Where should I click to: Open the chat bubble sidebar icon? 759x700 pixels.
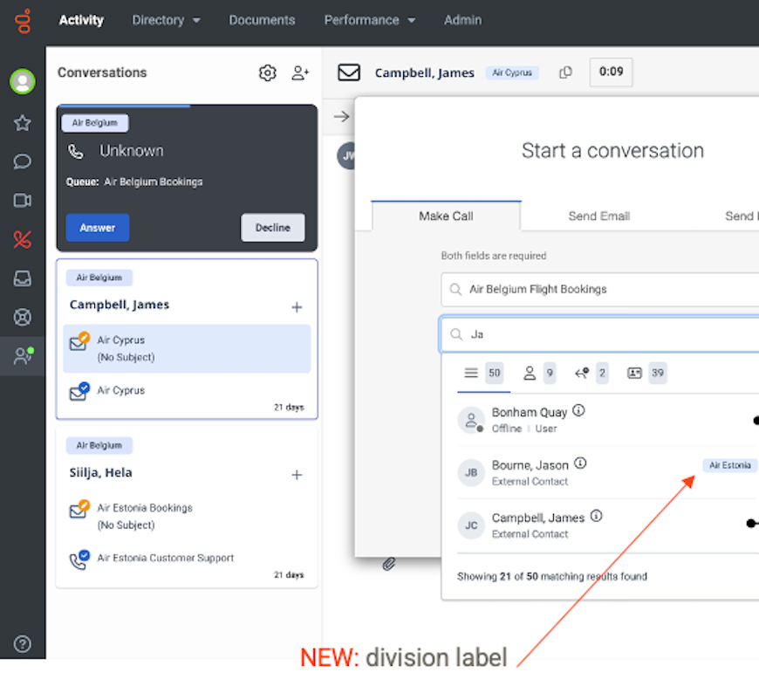tap(23, 161)
